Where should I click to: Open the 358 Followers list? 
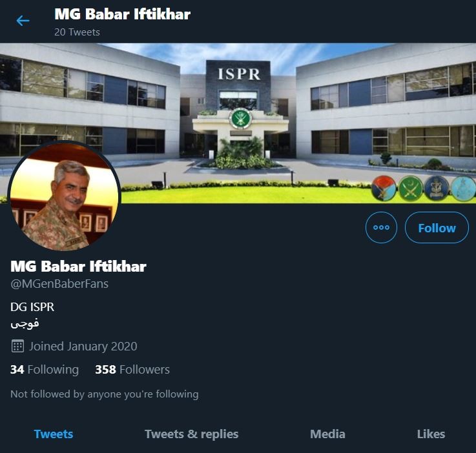coord(132,369)
